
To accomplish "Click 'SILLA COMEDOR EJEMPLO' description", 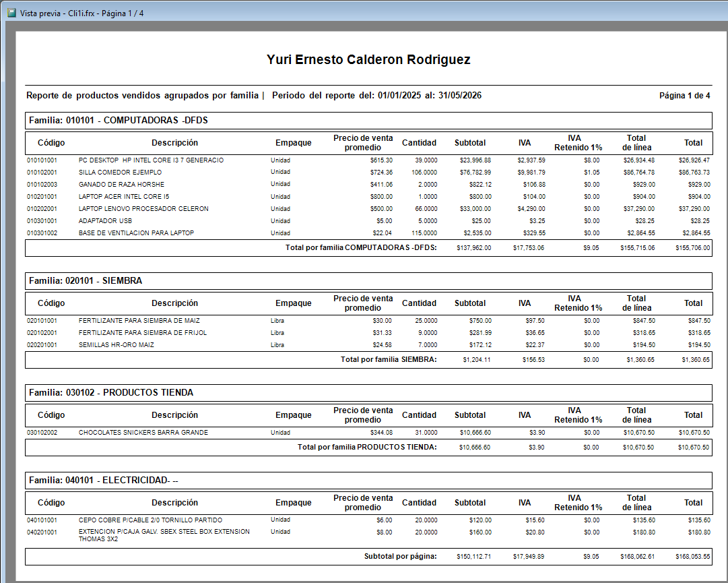I will click(x=121, y=173).
